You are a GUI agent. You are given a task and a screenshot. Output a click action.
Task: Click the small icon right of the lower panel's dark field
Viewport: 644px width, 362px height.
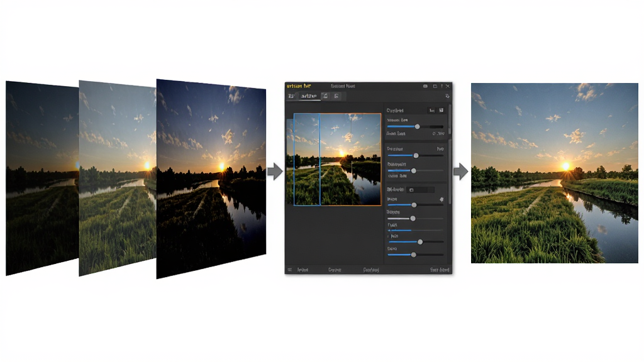coord(441,199)
